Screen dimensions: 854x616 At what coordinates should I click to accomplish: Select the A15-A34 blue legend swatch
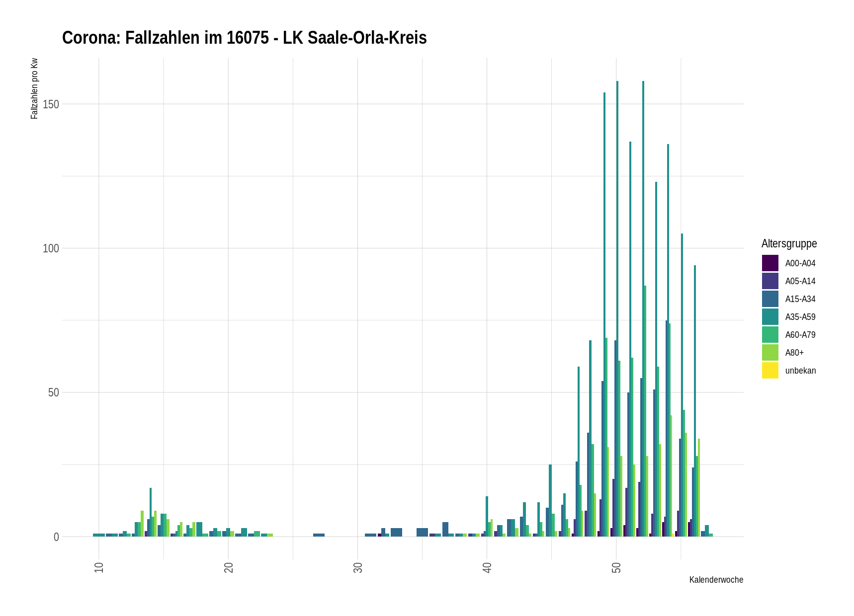tap(769, 299)
